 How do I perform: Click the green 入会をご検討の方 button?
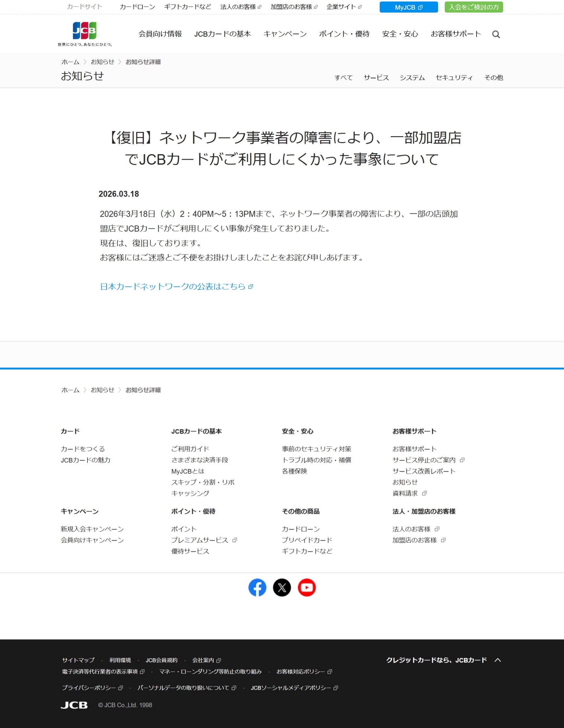click(x=473, y=7)
